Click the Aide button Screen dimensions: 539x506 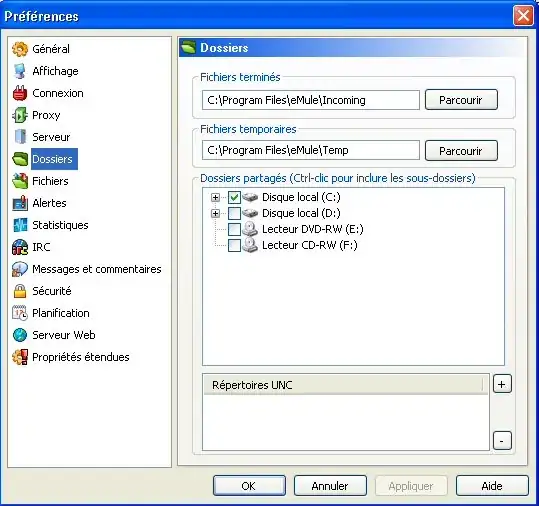pos(492,485)
